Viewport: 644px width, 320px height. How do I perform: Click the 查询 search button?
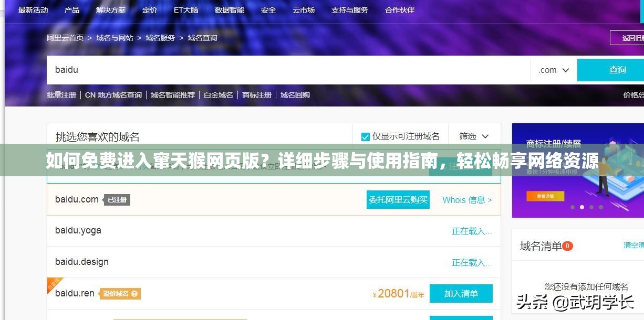point(617,69)
